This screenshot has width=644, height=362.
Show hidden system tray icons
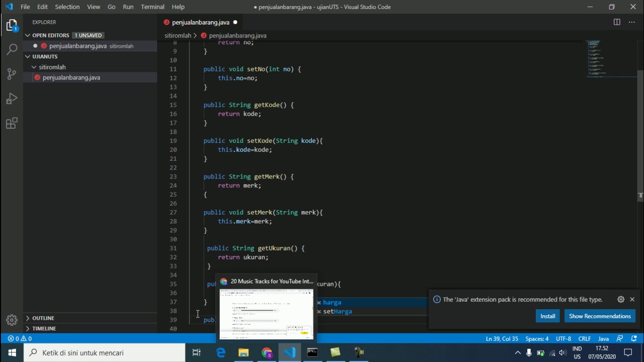(517, 353)
